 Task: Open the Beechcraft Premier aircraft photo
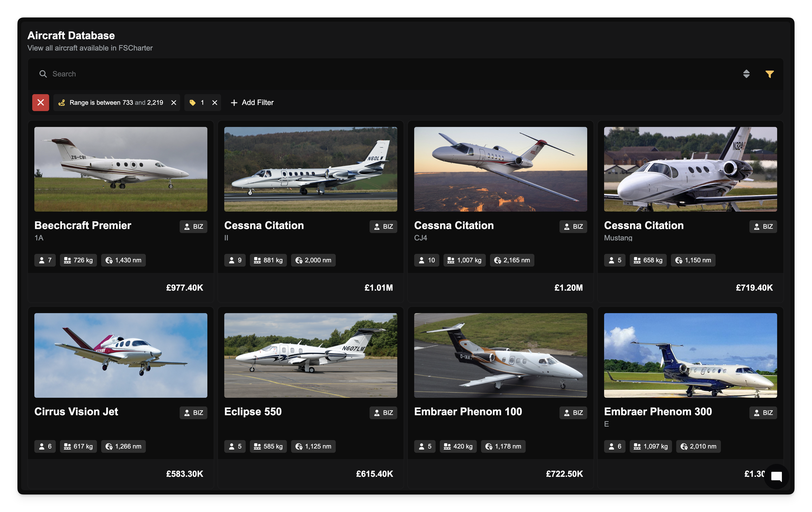(x=121, y=169)
